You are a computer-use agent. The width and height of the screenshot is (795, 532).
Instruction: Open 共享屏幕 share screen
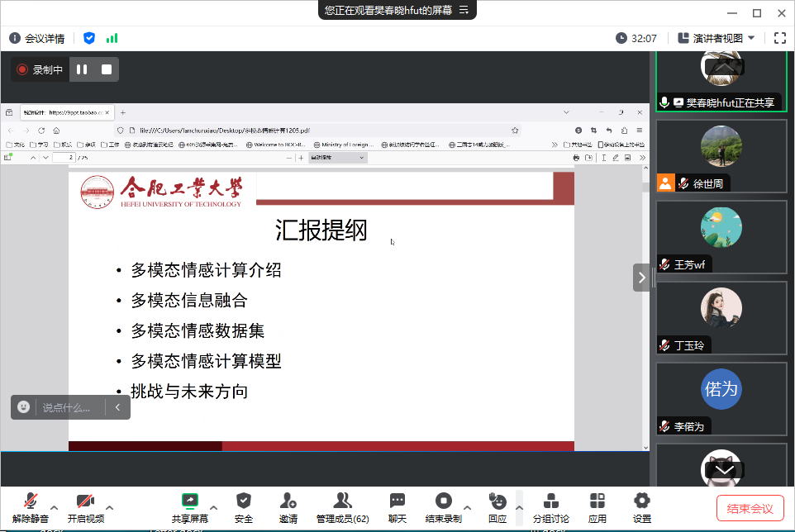tap(189, 501)
